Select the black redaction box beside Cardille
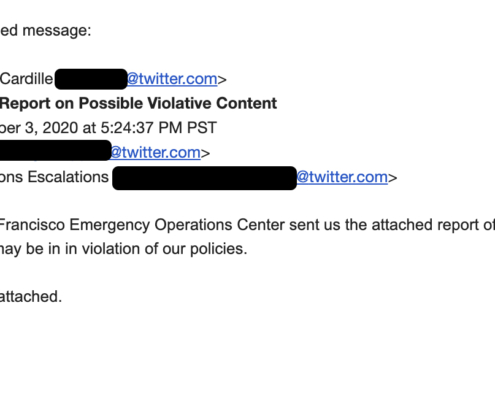Image resolution: width=495 pixels, height=400 pixels. point(91,79)
